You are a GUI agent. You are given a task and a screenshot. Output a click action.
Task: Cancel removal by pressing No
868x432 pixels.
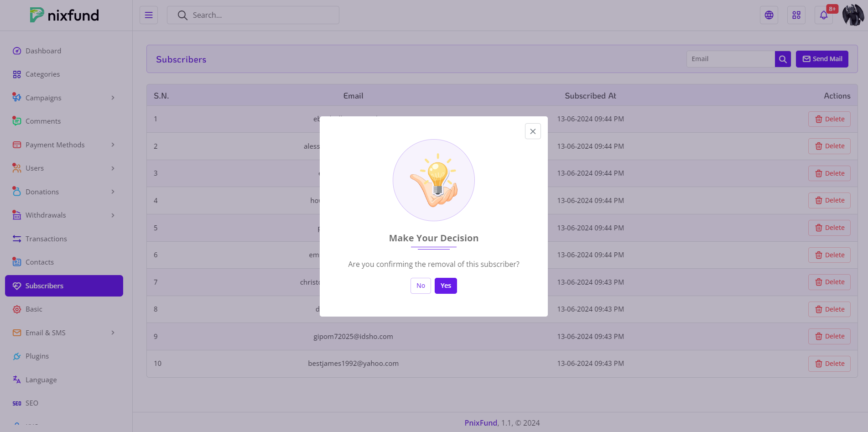point(421,286)
